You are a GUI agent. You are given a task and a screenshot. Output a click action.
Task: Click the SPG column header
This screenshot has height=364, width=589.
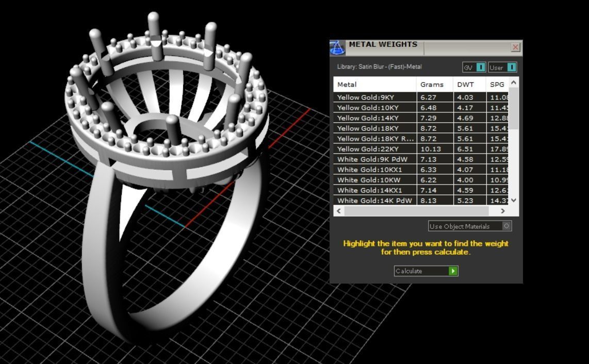497,85
